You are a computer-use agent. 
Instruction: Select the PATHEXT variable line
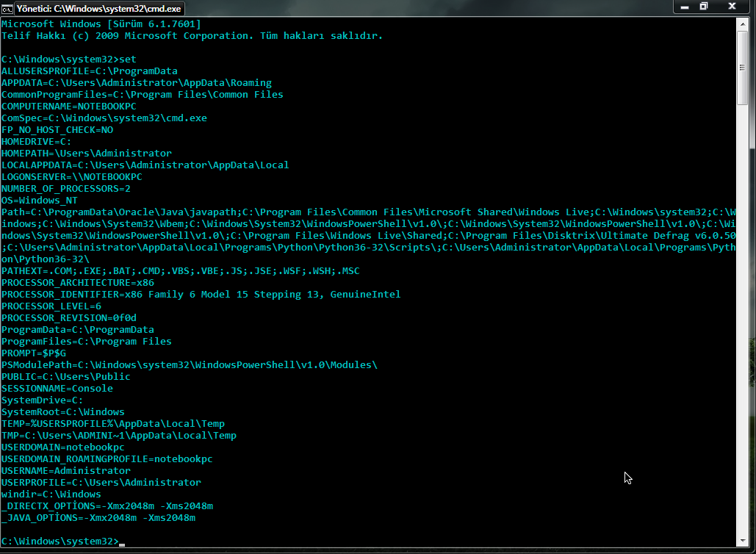180,271
